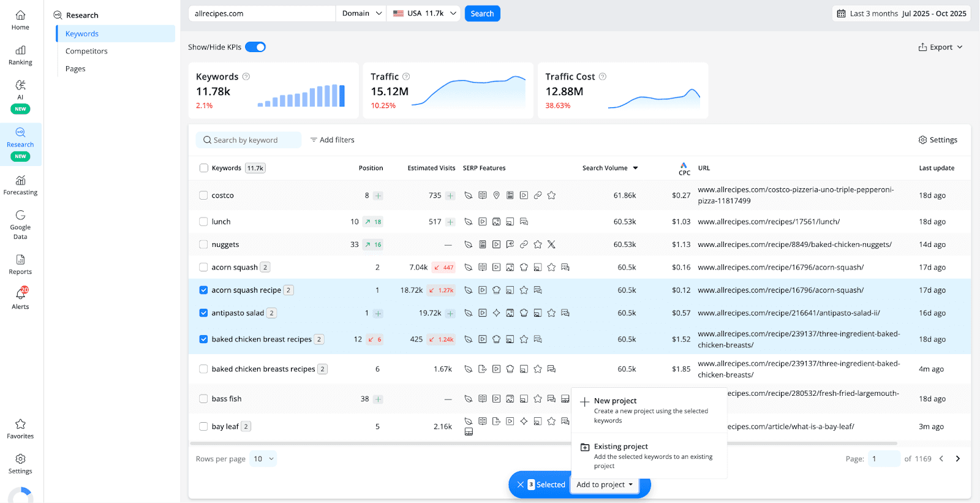
Task: Click the New project plus icon
Action: [584, 402]
